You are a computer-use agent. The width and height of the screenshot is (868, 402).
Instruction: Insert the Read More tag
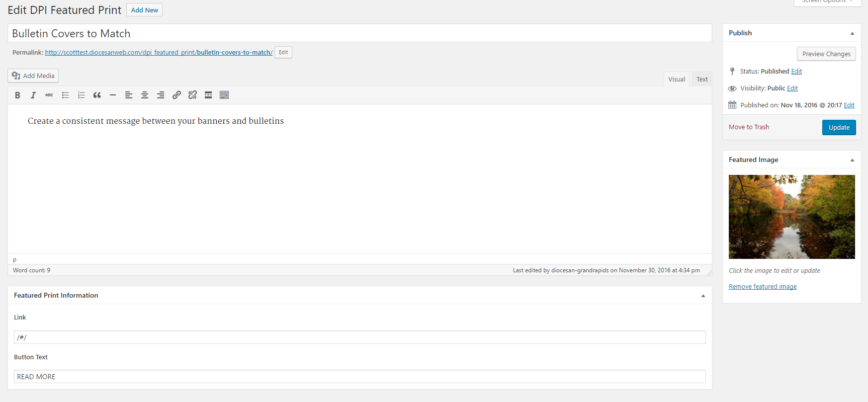point(208,95)
